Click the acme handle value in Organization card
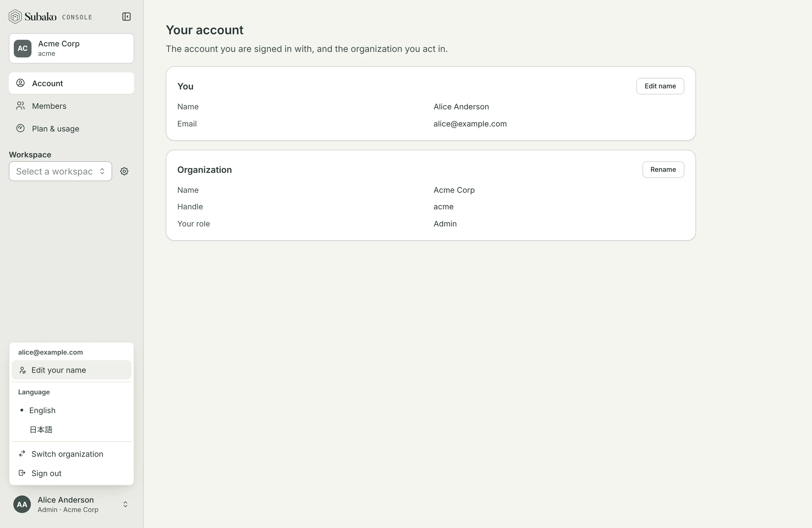 point(443,207)
